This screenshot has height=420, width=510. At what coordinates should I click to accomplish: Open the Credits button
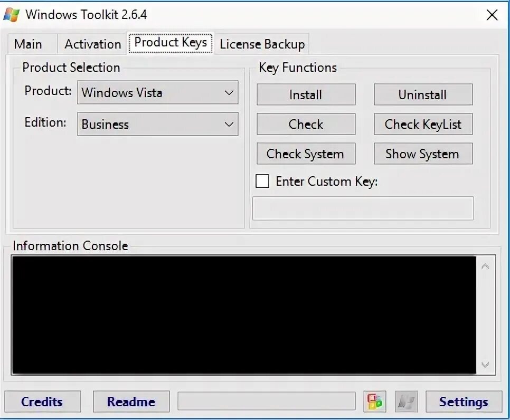[43, 402]
